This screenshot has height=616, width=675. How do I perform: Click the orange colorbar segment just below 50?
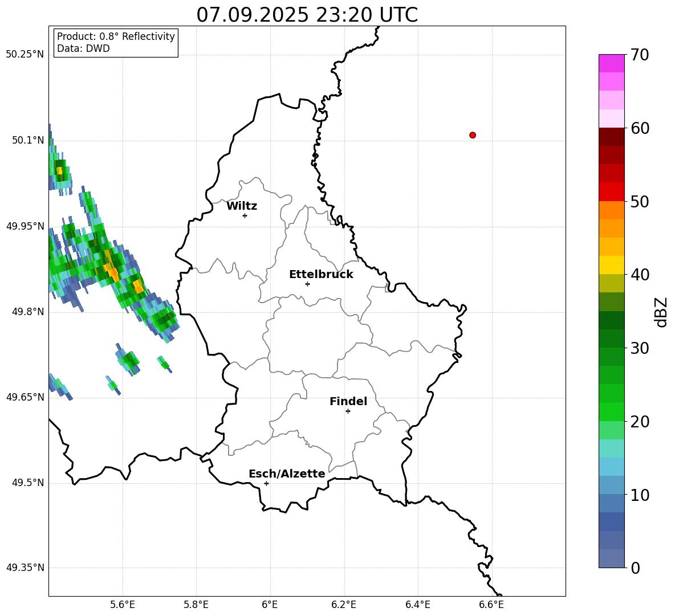[611, 210]
